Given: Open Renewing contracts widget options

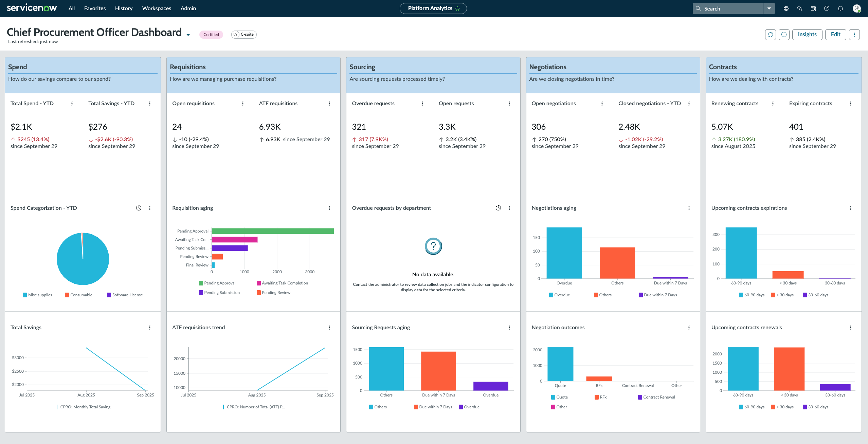Looking at the screenshot, I should 773,104.
